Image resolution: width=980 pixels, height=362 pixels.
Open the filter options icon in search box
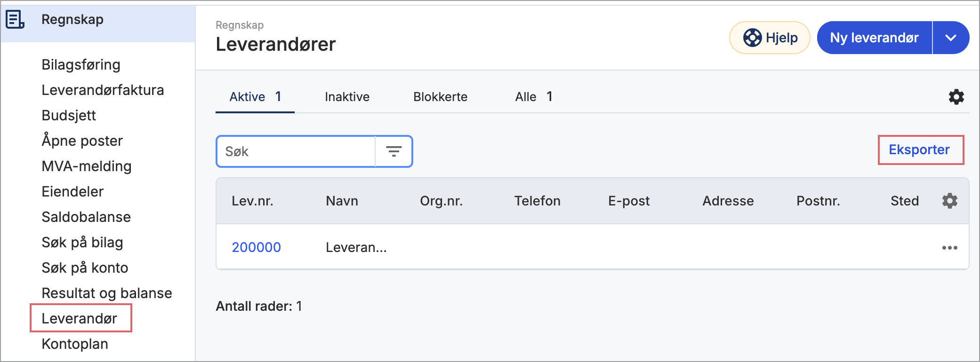[394, 151]
